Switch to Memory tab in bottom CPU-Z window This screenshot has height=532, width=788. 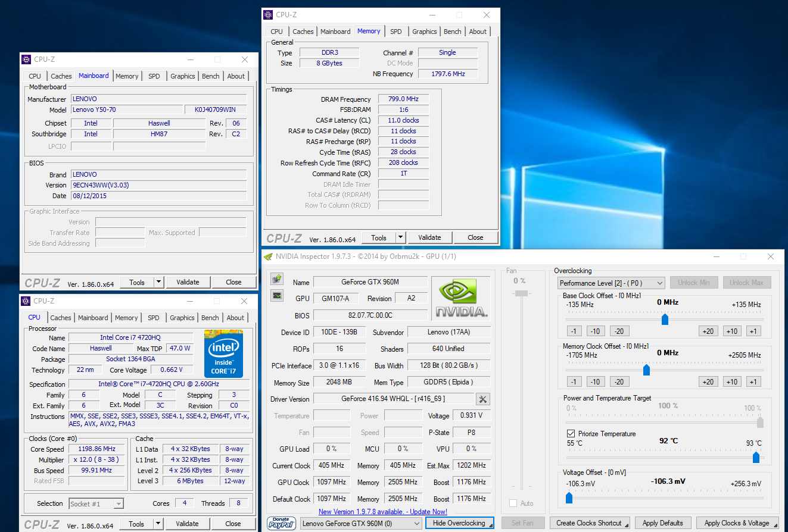(126, 318)
